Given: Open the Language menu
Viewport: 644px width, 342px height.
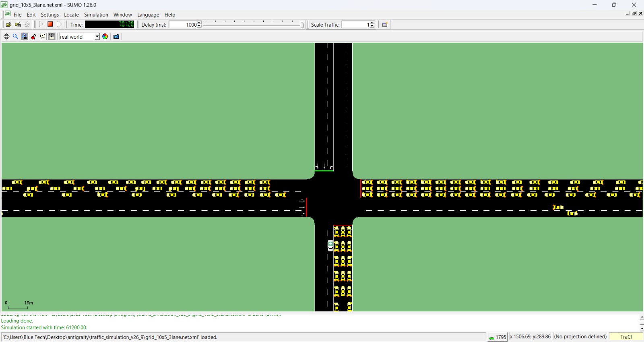Looking at the screenshot, I should pyautogui.click(x=148, y=15).
